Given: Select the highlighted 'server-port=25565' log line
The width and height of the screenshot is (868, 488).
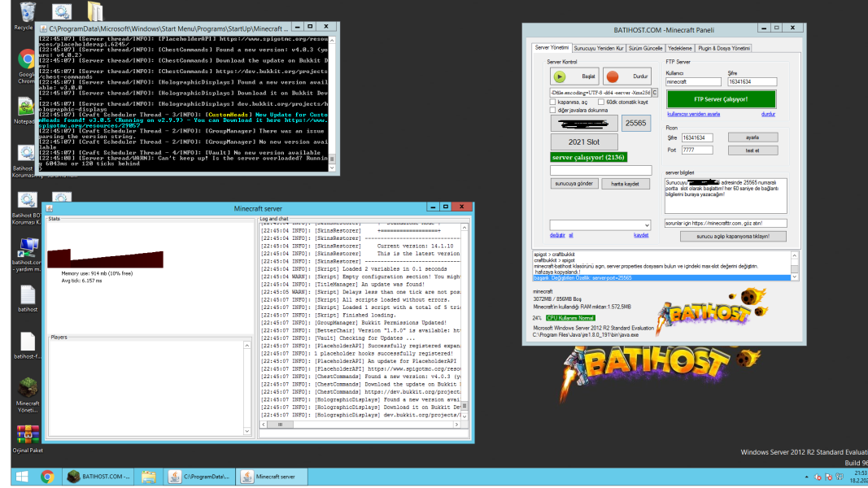Looking at the screenshot, I should (661, 277).
